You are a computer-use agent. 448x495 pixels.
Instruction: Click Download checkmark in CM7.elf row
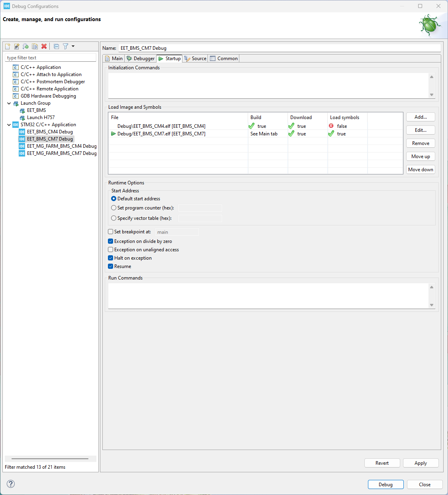pyautogui.click(x=291, y=133)
